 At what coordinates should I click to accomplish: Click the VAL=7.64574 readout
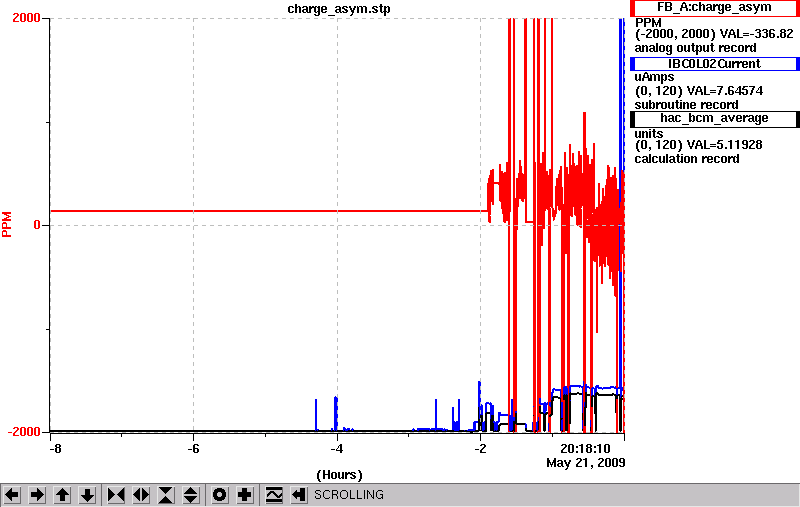tap(725, 91)
